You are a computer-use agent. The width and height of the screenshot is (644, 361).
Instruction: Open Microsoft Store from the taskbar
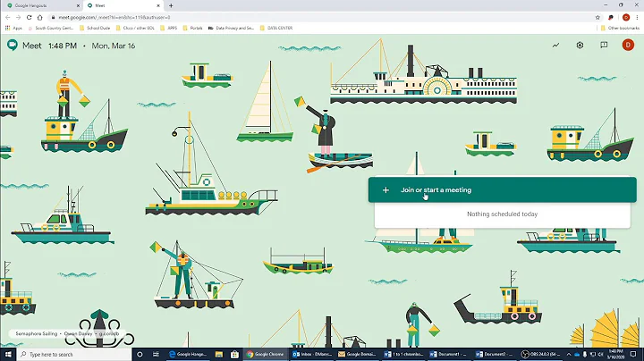234,354
